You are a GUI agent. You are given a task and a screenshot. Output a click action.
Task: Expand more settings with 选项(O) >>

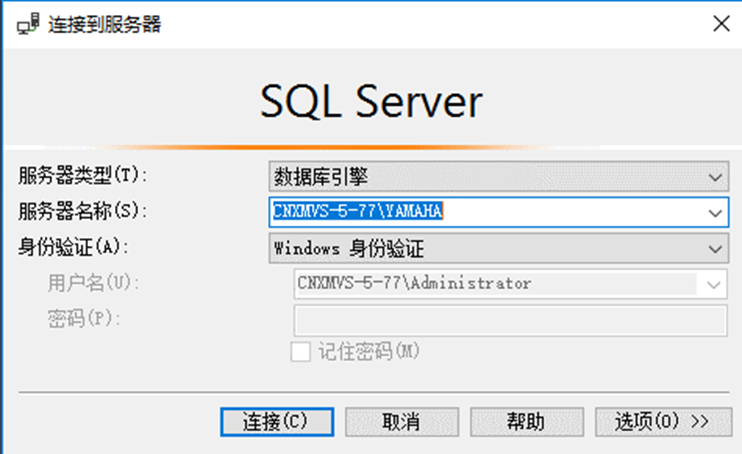[x=661, y=421]
